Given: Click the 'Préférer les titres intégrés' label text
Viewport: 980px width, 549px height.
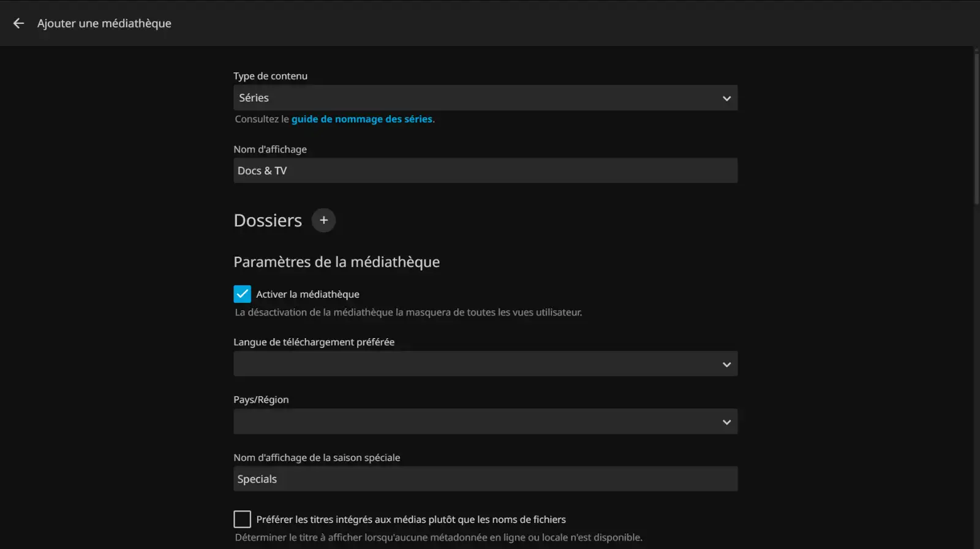Looking at the screenshot, I should tap(410, 520).
